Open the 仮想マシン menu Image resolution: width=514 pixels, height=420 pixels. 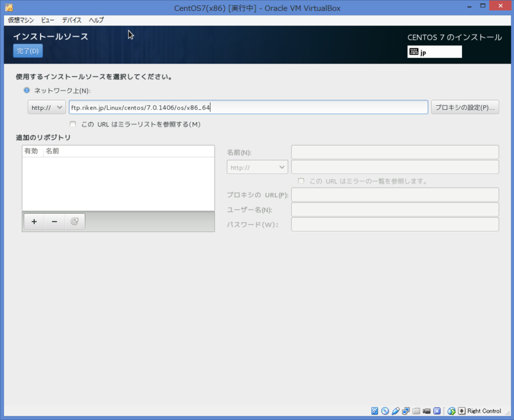[x=20, y=20]
